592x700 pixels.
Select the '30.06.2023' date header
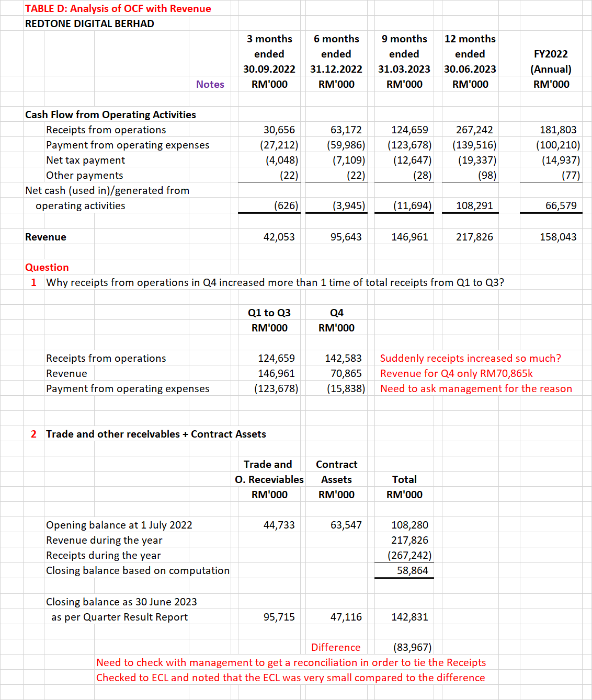tap(470, 69)
